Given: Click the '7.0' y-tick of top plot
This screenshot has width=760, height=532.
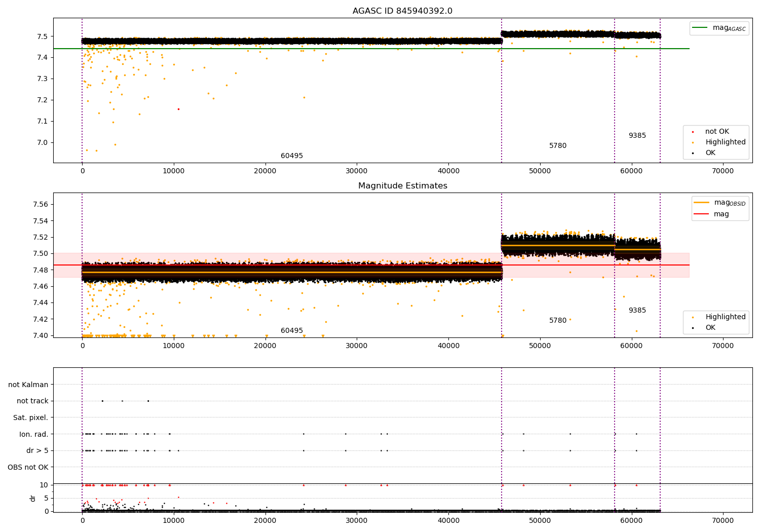Looking at the screenshot, I should [x=42, y=142].
